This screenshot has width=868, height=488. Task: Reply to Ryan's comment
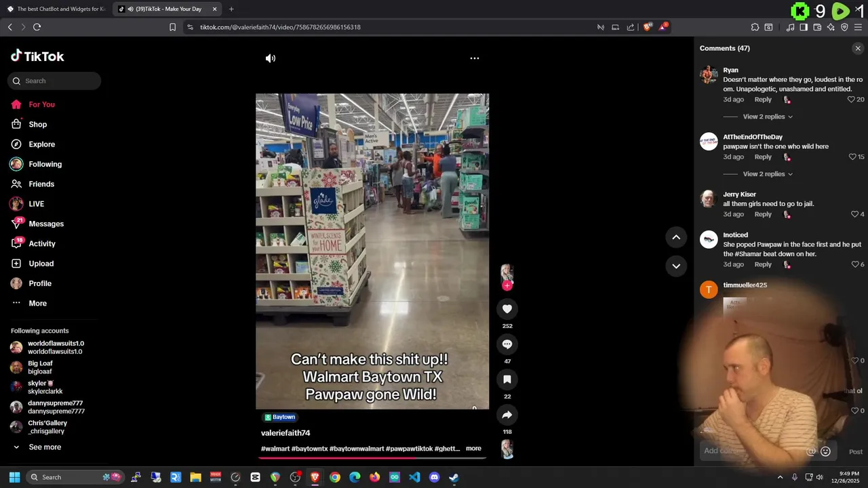[x=763, y=100]
